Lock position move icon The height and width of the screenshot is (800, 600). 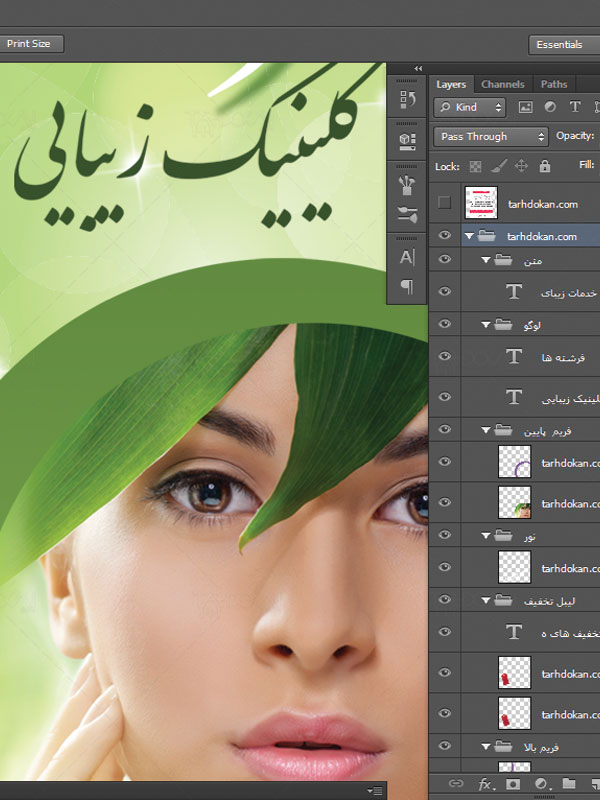[521, 166]
